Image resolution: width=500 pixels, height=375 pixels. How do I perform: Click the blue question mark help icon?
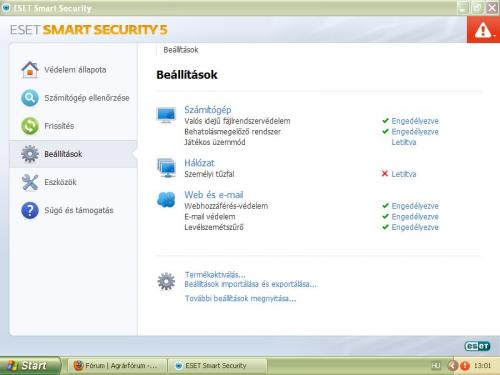point(30,210)
